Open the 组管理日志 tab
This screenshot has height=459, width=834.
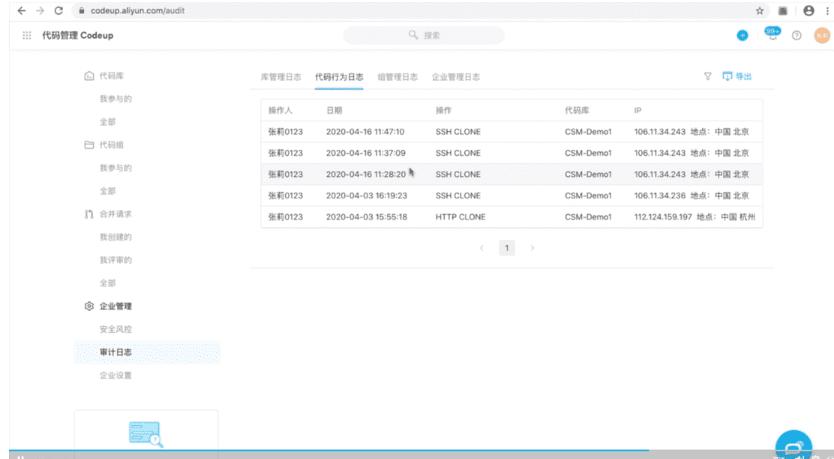coord(397,77)
